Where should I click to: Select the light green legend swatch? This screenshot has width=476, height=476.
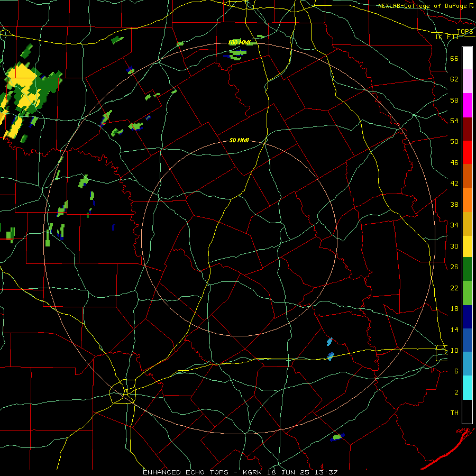(467, 293)
